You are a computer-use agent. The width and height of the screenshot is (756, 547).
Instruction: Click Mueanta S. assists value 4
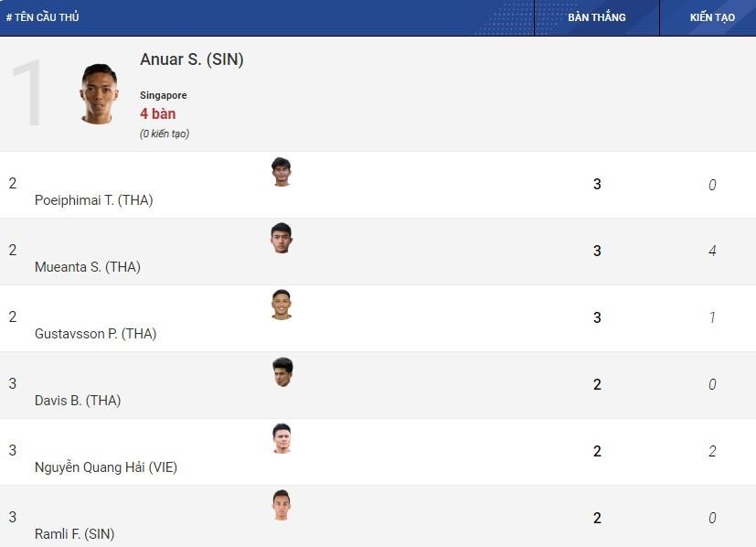click(x=712, y=251)
